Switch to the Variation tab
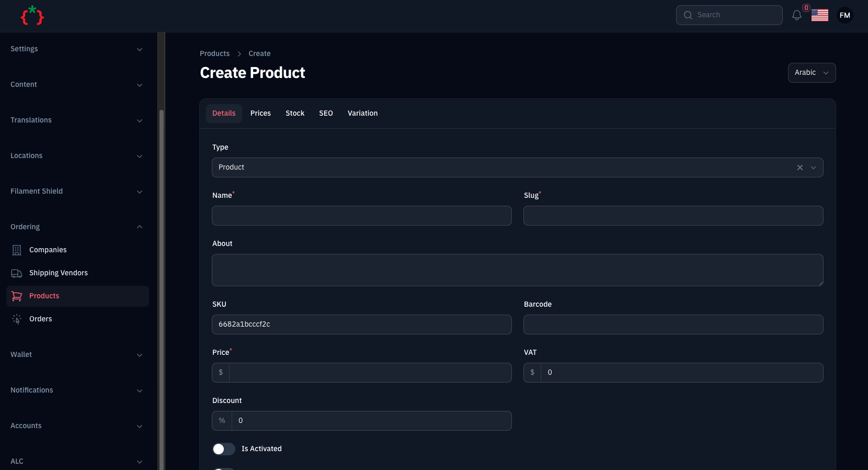 pos(362,114)
